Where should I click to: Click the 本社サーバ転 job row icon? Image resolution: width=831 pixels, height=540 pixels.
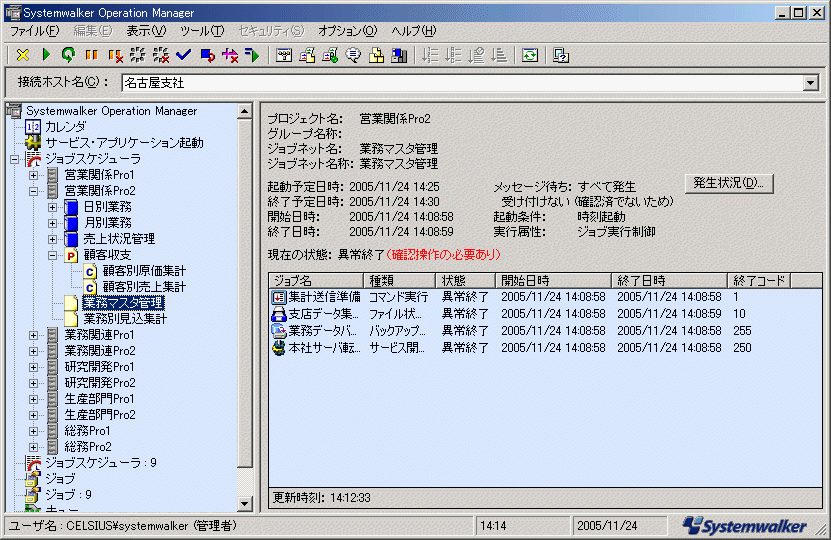point(279,348)
